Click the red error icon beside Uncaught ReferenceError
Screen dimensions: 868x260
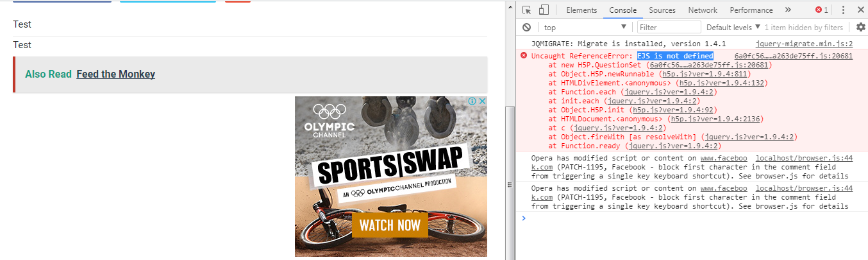(524, 56)
